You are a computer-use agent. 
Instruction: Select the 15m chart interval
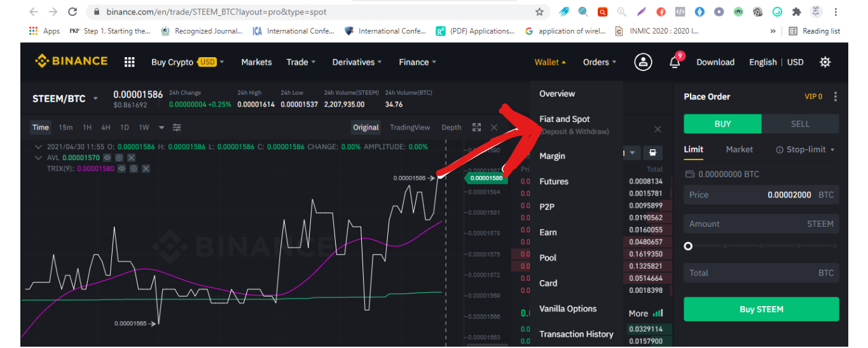65,127
